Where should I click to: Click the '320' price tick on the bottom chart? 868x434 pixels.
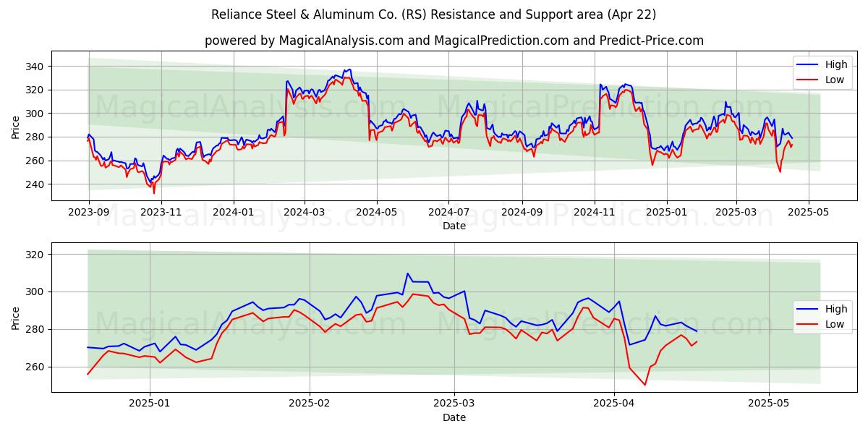tap(35, 255)
